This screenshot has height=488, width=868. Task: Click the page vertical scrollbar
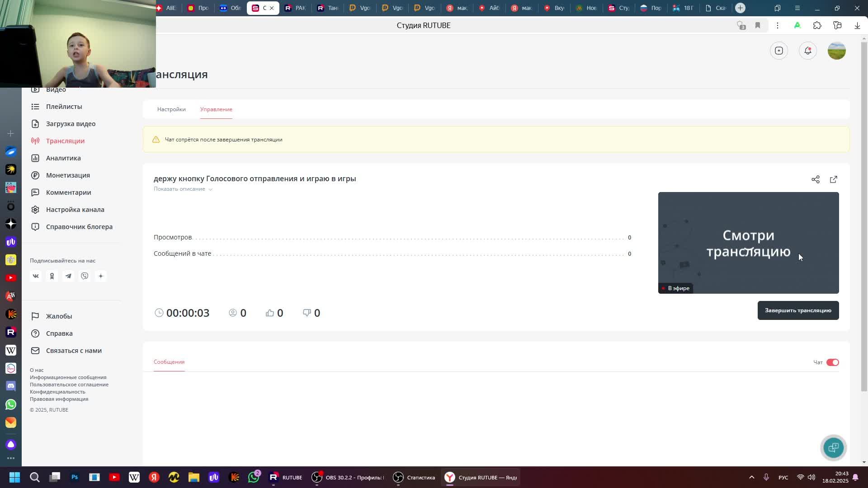click(x=864, y=217)
